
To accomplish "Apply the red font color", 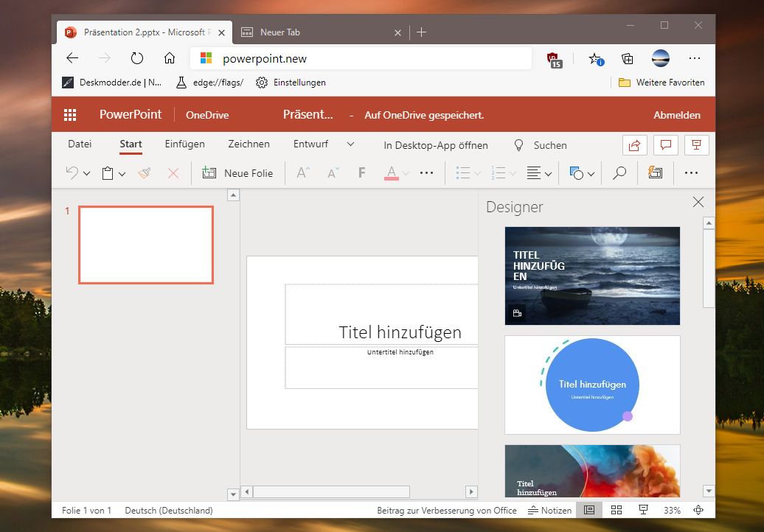I will point(392,173).
